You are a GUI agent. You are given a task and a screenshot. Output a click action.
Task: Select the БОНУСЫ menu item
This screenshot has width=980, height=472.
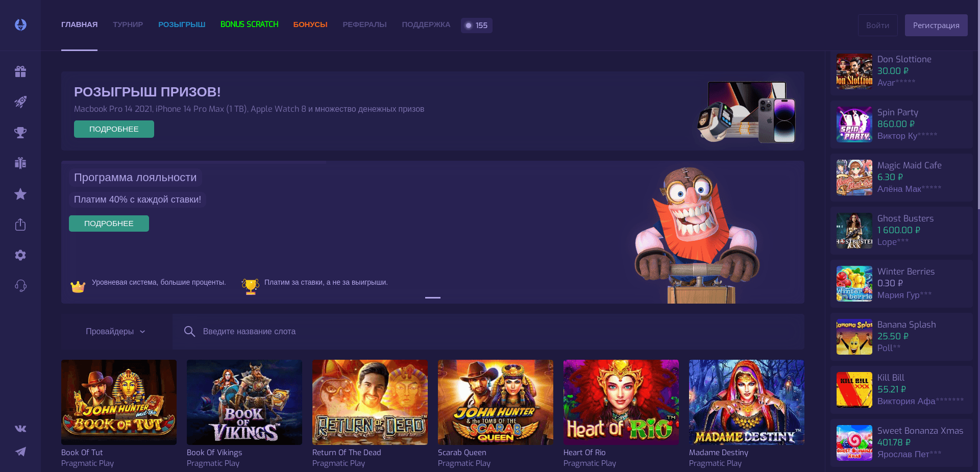point(310,24)
